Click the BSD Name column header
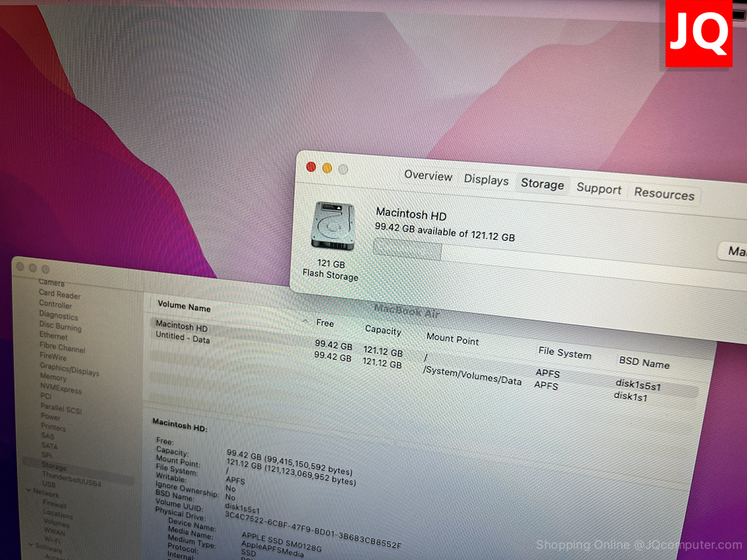747x560 pixels. pos(644,362)
